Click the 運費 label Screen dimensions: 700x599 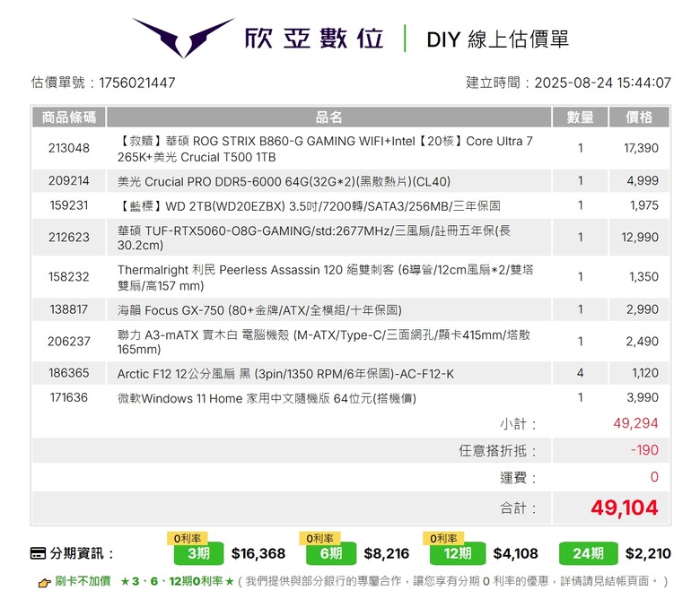click(x=518, y=478)
